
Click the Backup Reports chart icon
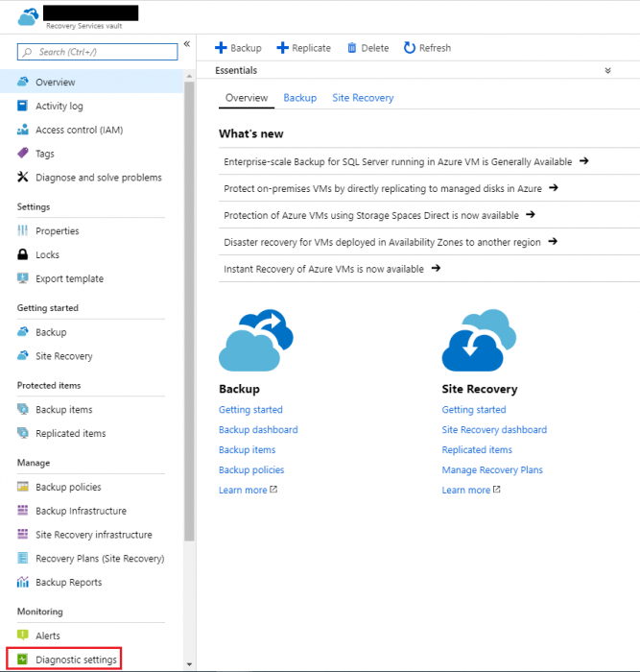(x=23, y=582)
